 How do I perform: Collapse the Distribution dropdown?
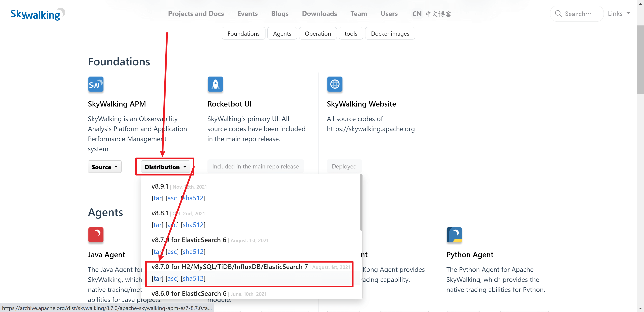165,167
